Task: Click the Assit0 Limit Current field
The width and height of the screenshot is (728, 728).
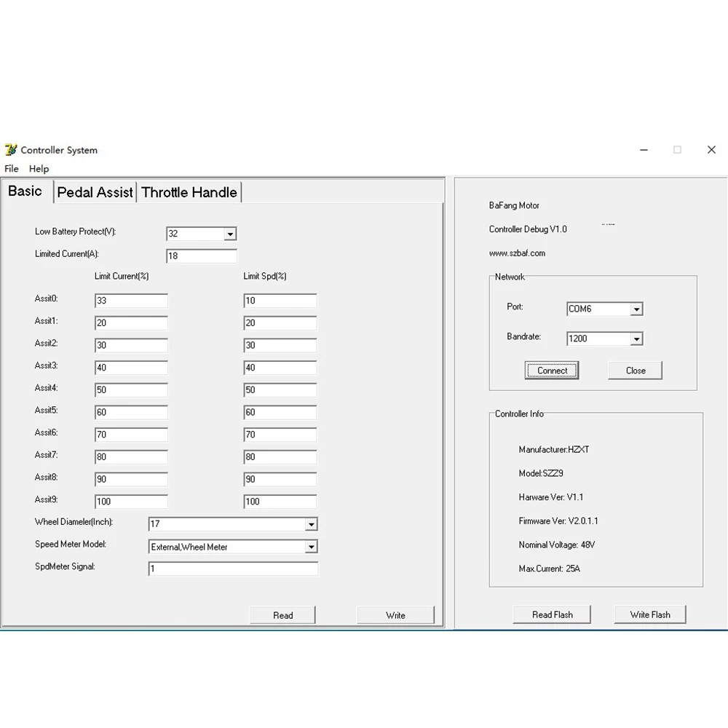Action: (x=131, y=301)
